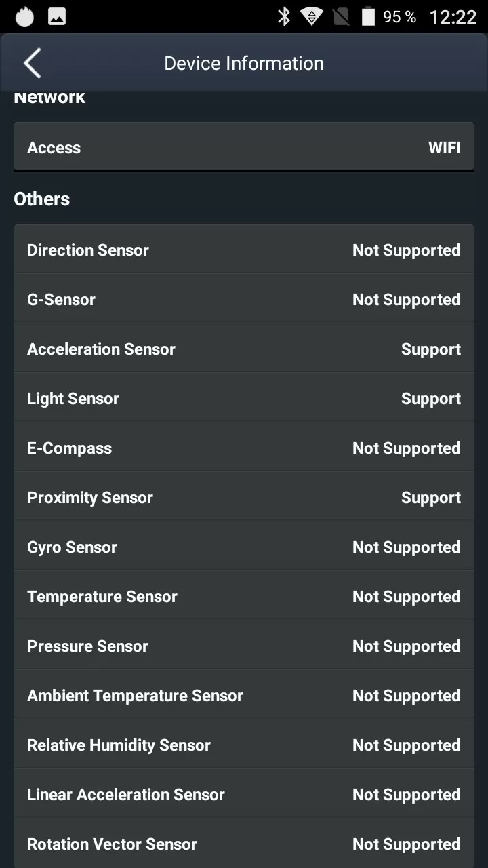
Task: Open the flame notification icon
Action: 24,17
